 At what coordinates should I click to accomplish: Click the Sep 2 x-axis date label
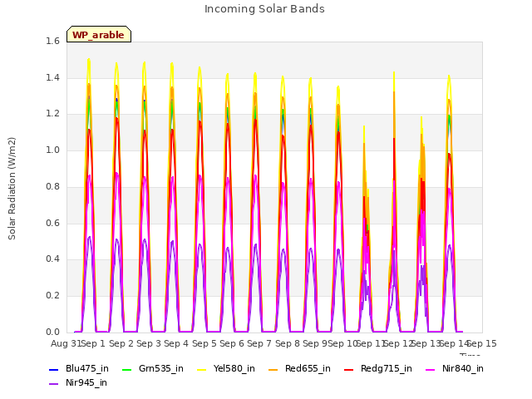[x=121, y=343]
